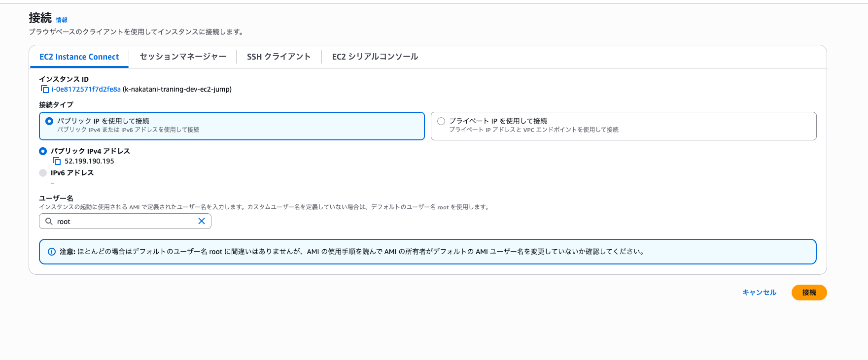Click the info circle icon in the 注意 notice

pos(52,252)
